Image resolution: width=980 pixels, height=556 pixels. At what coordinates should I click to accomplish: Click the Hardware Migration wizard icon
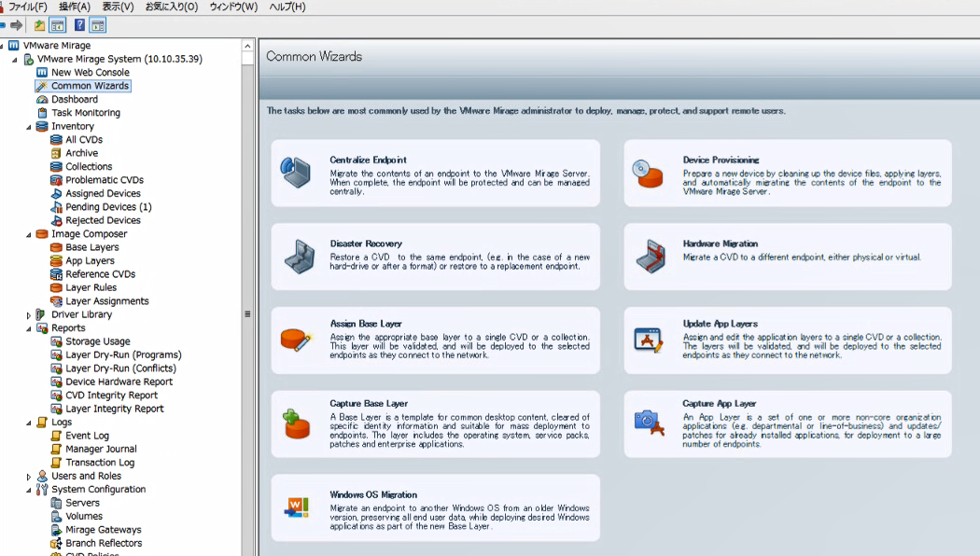[x=651, y=257]
